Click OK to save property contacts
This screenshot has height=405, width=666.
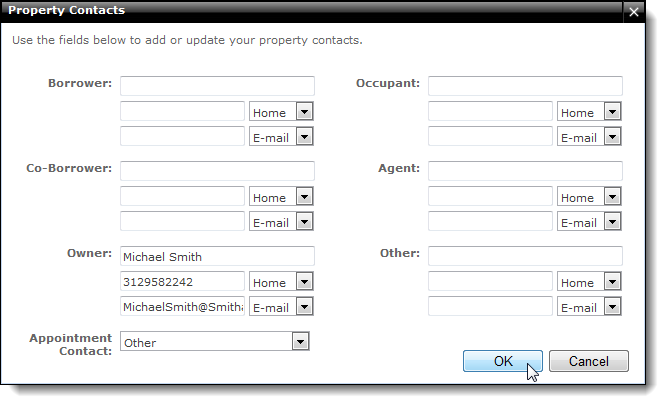(502, 361)
